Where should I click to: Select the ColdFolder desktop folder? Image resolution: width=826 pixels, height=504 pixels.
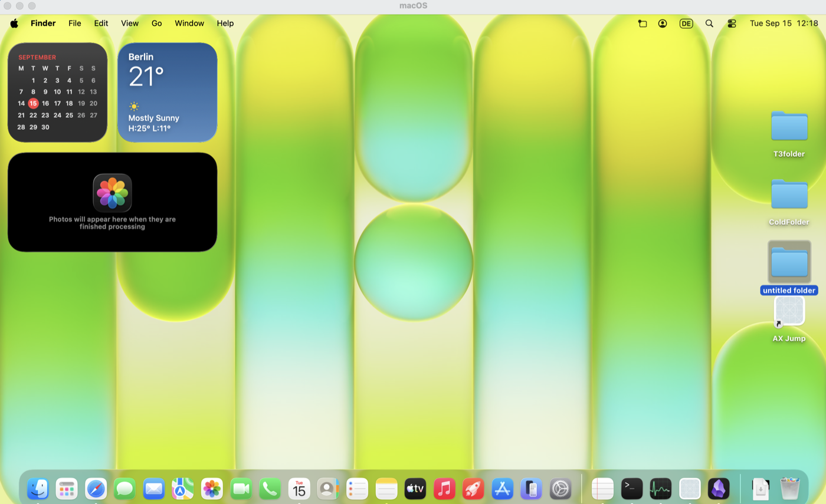(789, 194)
